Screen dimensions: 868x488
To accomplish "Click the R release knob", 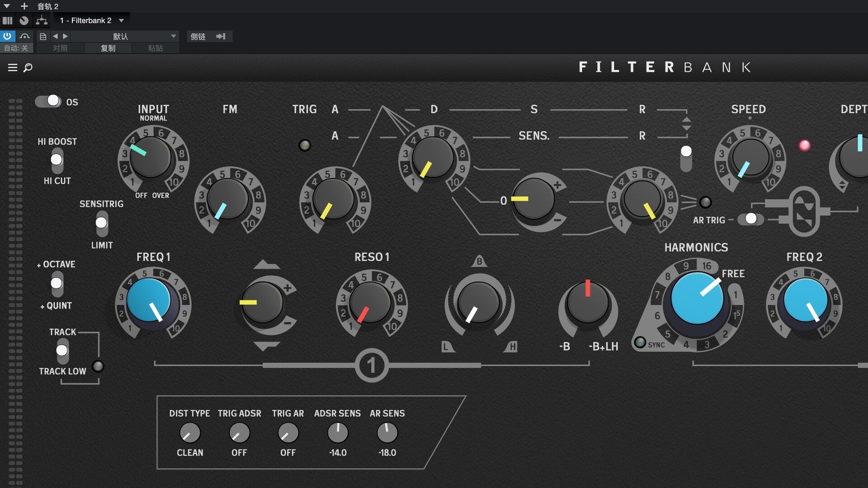I will click(x=642, y=199).
